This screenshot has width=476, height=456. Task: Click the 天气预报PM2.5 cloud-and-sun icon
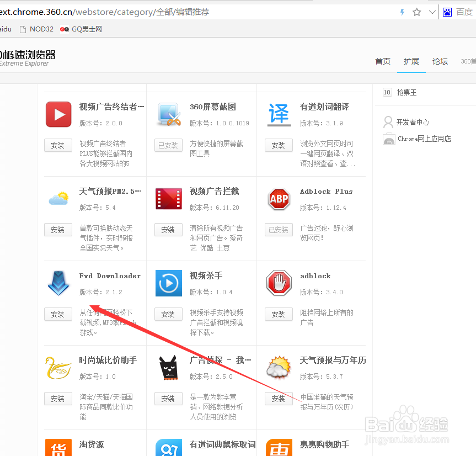58,198
